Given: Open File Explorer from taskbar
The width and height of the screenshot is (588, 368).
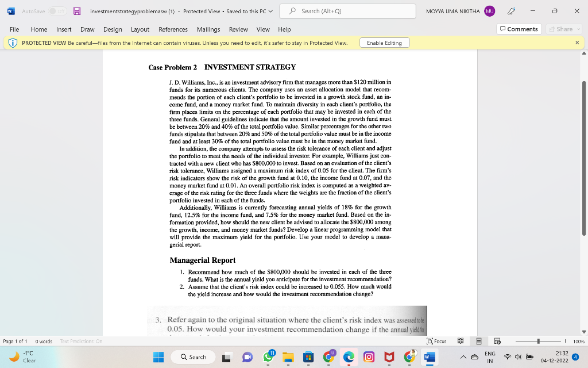Looking at the screenshot, I should pyautogui.click(x=288, y=357).
